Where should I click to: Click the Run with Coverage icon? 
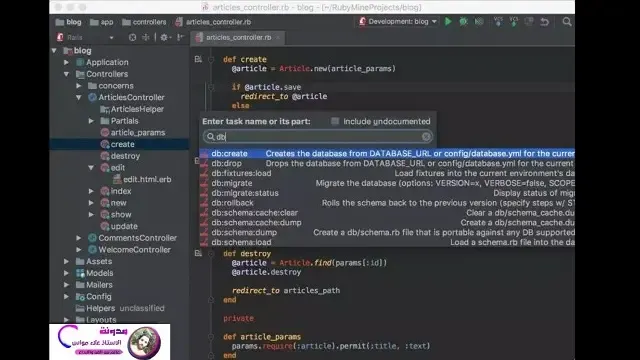tap(479, 22)
